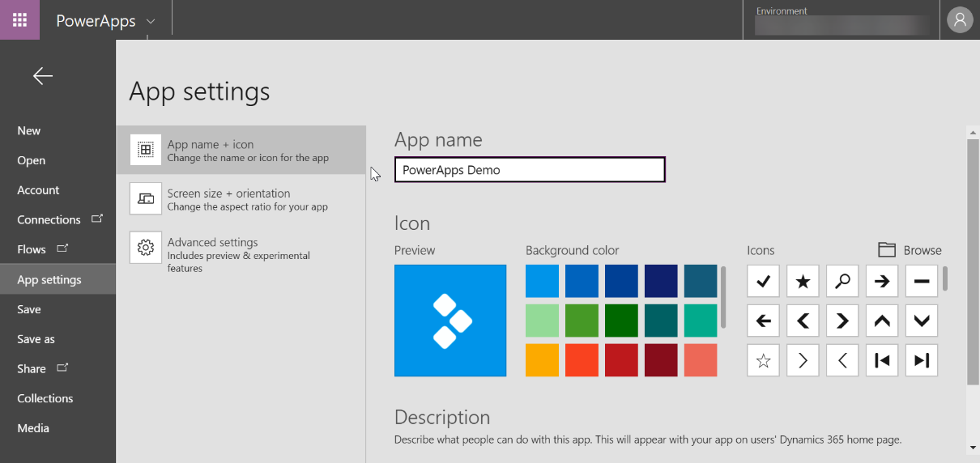Switch to App name + icon settings
Screen dimensions: 980x463
point(241,150)
